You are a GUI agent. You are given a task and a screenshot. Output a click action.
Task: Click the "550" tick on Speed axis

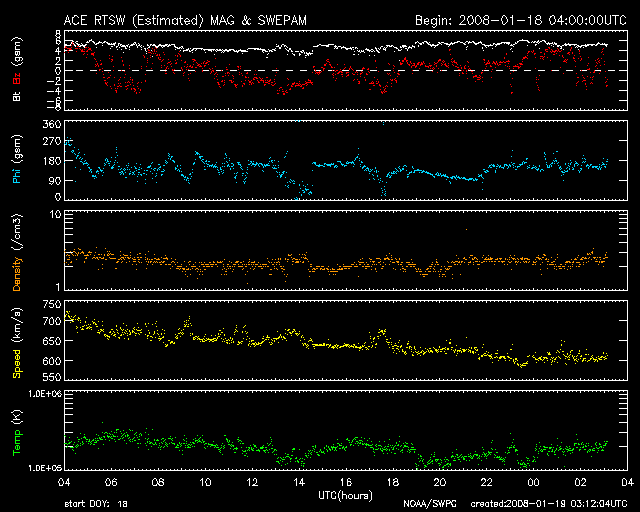click(x=52, y=377)
